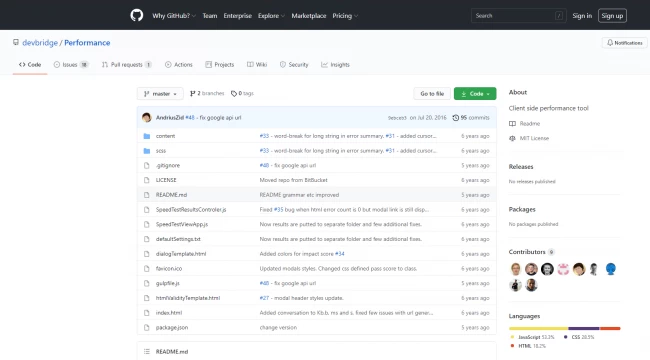The width and height of the screenshot is (650, 360).
Task: Click the content folder icon
Action: click(147, 136)
